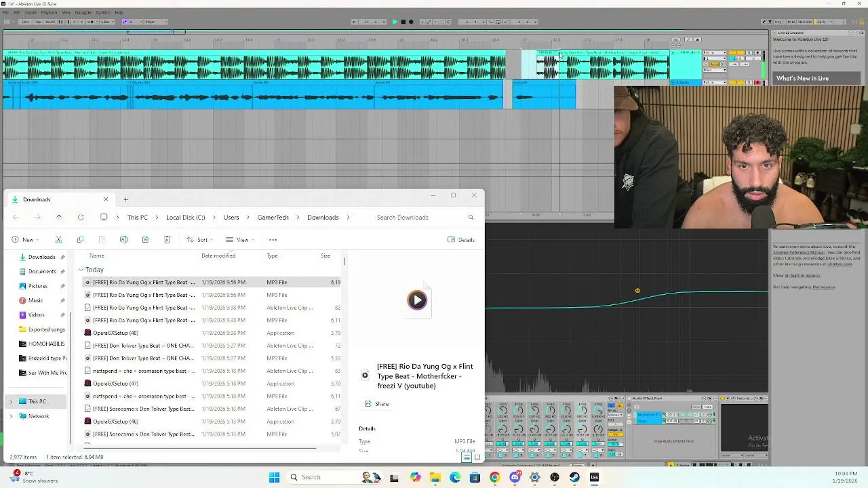Open Steam from taskbar
This screenshot has width=868, height=488.
[574, 477]
